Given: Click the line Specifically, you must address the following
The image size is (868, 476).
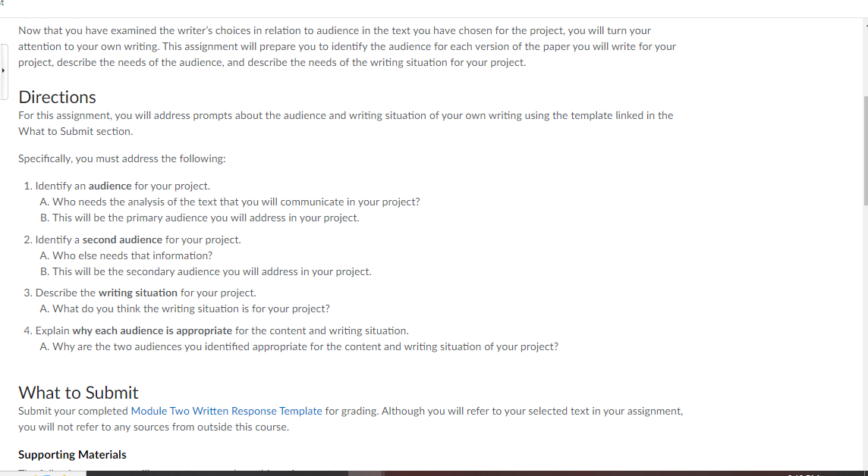Looking at the screenshot, I should [122, 158].
